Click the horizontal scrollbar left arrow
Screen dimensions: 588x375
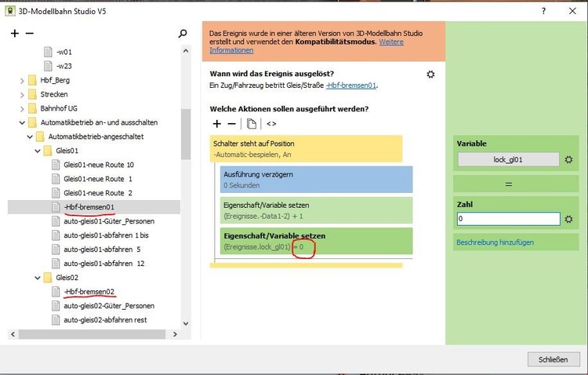coord(13,334)
